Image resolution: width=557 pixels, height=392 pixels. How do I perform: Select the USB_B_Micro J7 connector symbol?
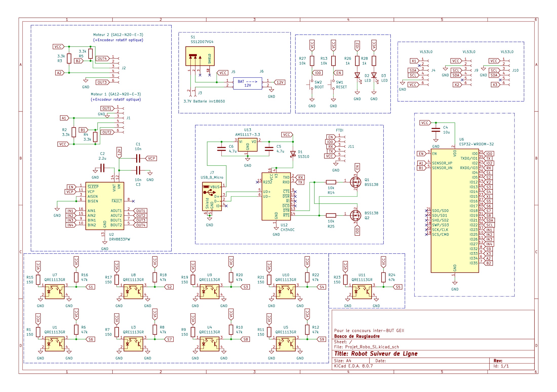(x=212, y=197)
